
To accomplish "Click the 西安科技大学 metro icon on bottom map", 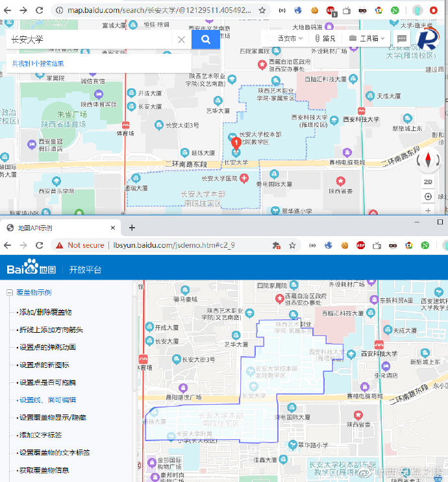I will coord(379,344).
